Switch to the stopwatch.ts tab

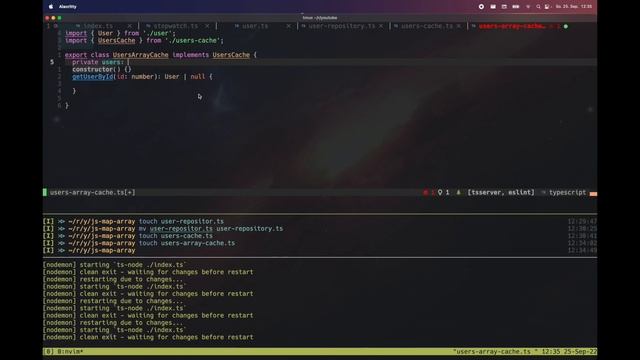tap(176, 26)
